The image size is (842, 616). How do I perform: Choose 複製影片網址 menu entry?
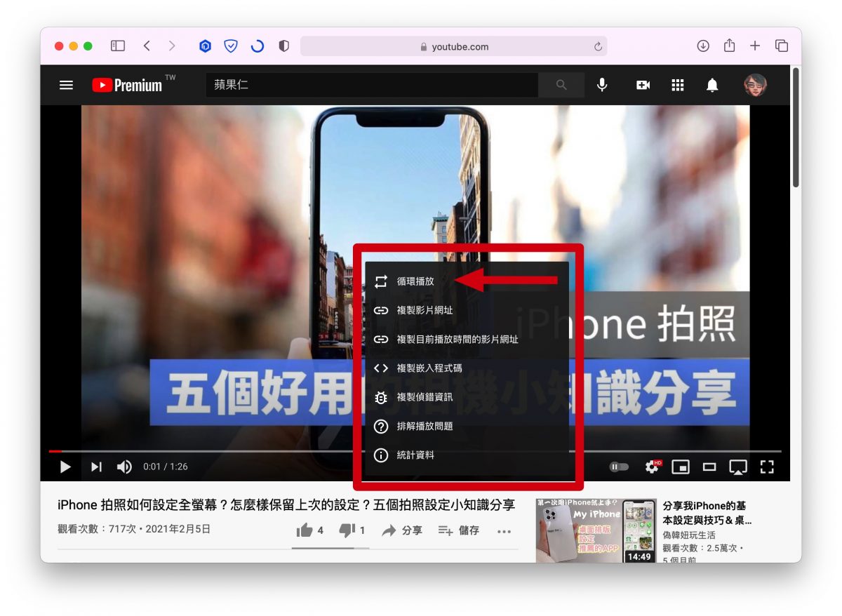coord(467,310)
